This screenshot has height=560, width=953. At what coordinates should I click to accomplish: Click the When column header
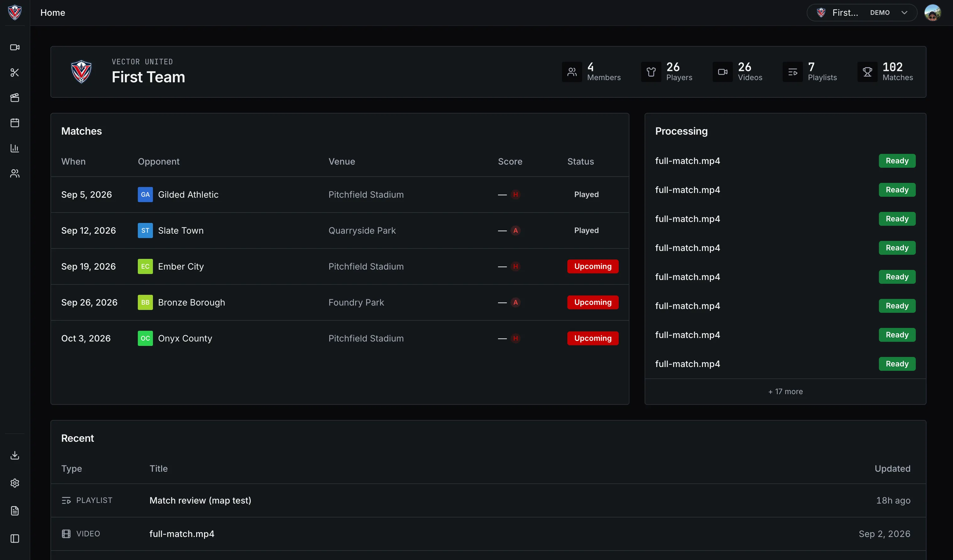(x=73, y=161)
